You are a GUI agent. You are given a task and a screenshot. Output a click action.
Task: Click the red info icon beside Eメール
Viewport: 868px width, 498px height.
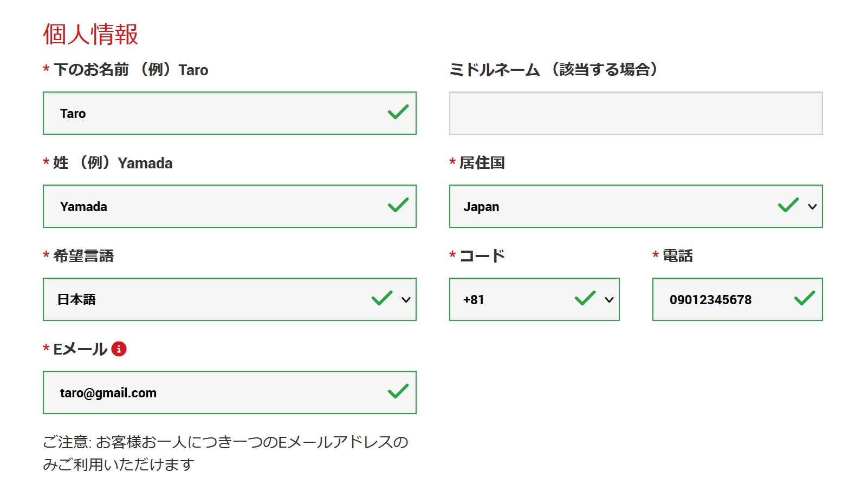click(x=119, y=349)
